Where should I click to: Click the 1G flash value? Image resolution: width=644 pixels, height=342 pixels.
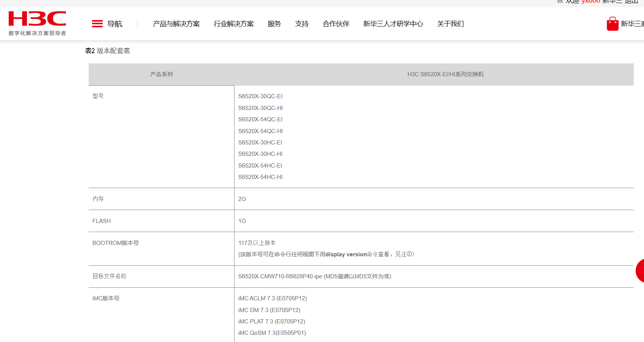tap(242, 221)
